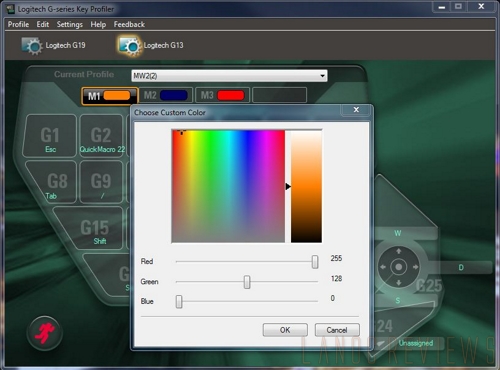Click the Unassigned label under G24
The image size is (500, 370).
coord(416,343)
